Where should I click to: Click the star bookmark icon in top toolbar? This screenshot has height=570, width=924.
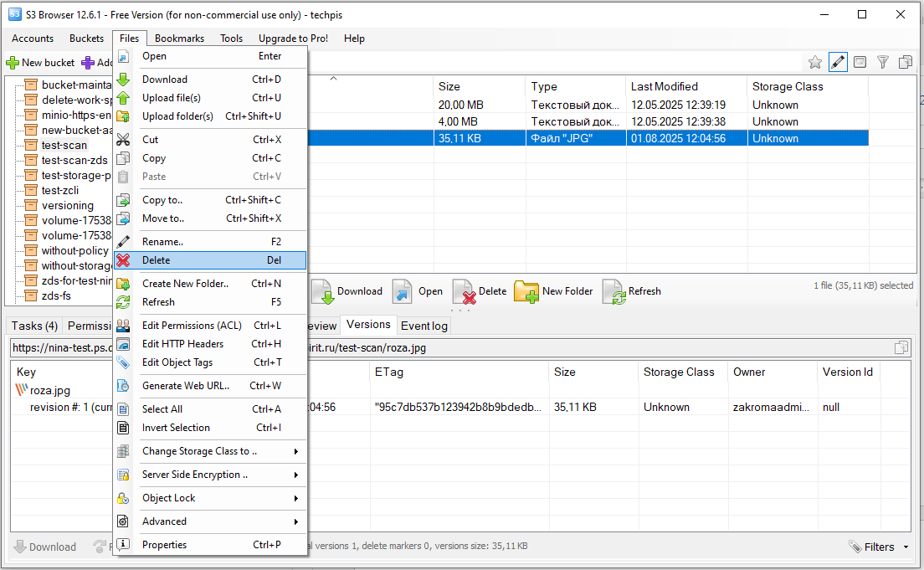[815, 62]
